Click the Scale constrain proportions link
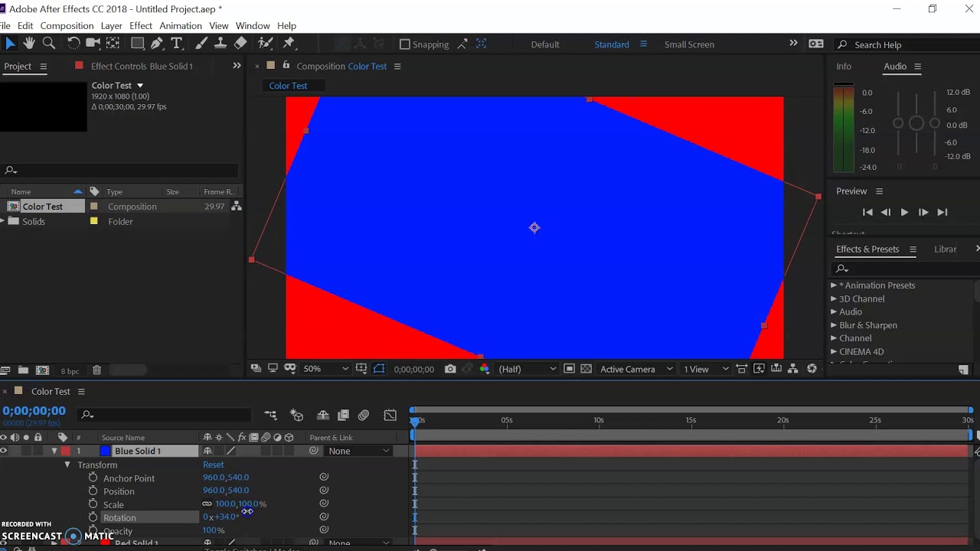 (207, 504)
